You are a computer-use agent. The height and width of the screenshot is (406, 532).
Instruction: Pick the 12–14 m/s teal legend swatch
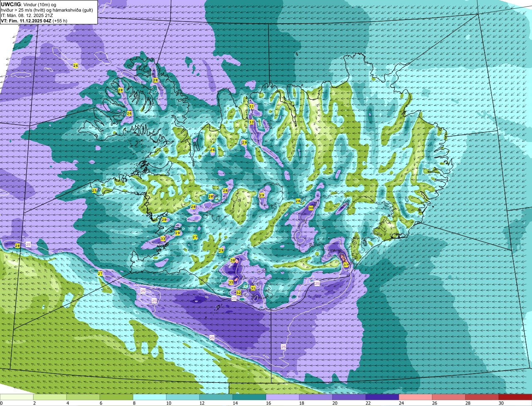[216, 397]
